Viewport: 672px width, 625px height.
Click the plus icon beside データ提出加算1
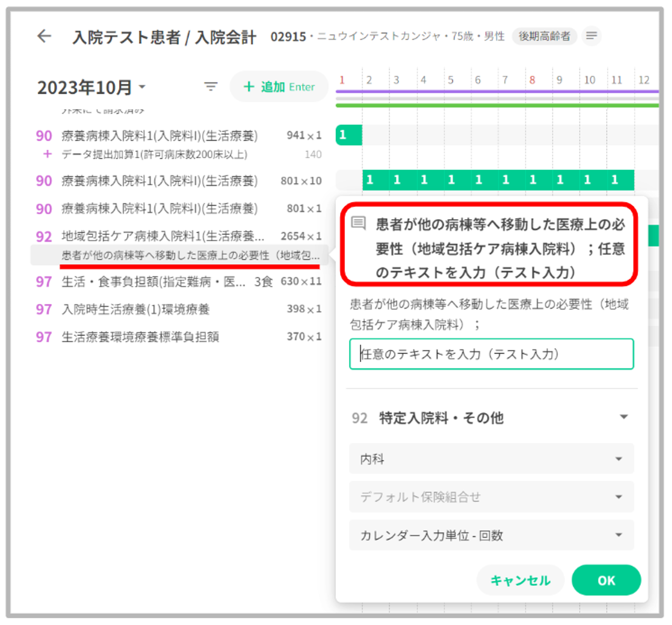(x=47, y=154)
